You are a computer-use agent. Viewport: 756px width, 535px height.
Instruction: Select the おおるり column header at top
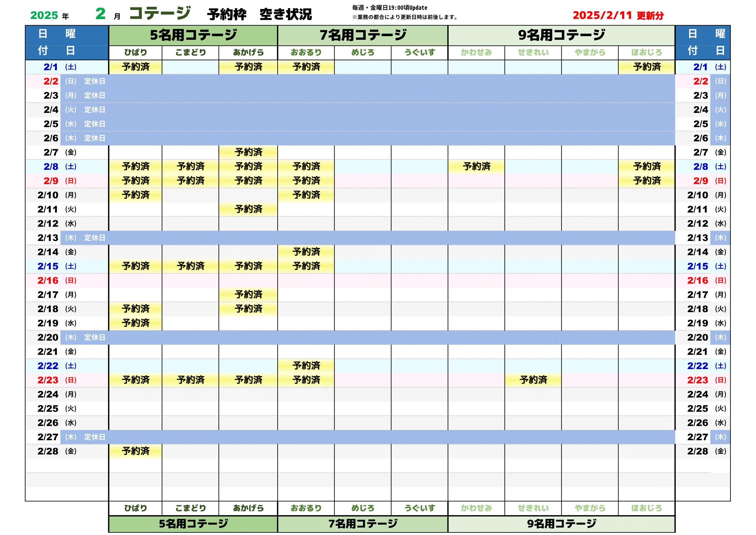point(306,53)
